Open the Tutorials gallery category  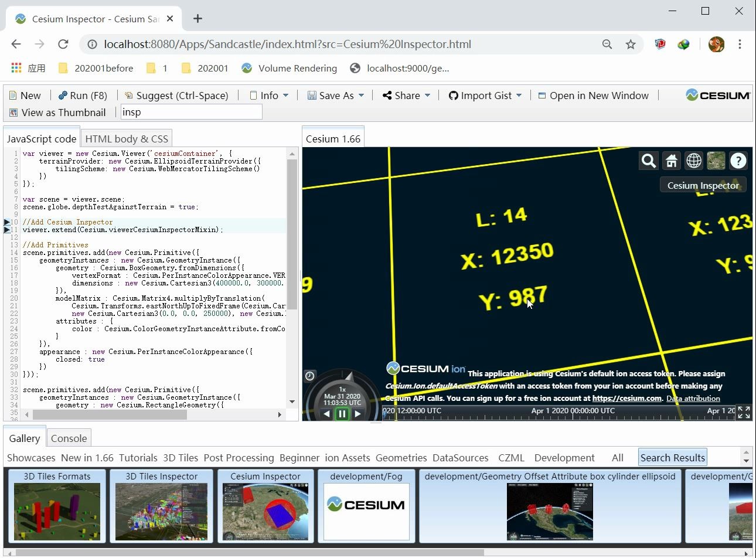click(138, 458)
